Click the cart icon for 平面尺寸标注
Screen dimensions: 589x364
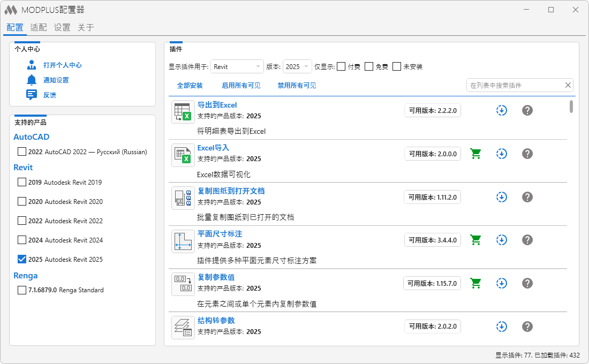(x=475, y=240)
